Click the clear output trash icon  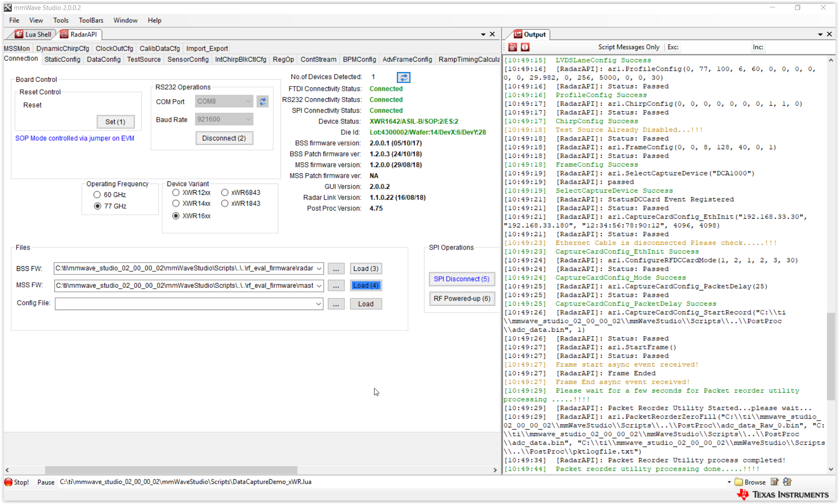click(512, 47)
